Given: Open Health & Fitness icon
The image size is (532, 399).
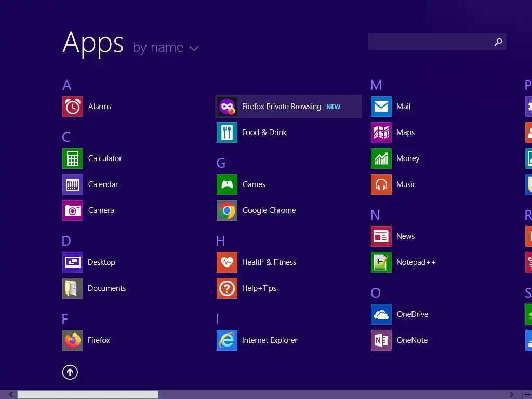Looking at the screenshot, I should tap(227, 262).
